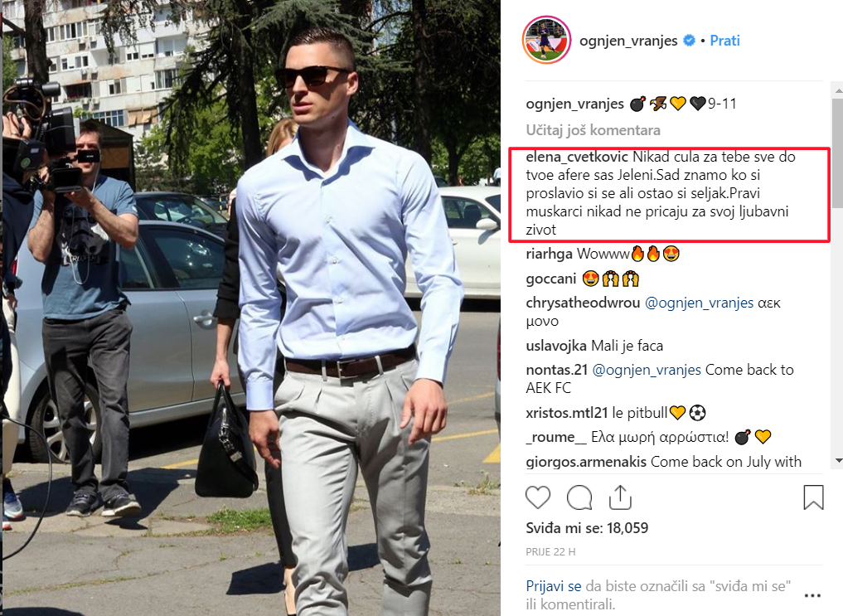Open the comment speech bubble icon

[579, 497]
